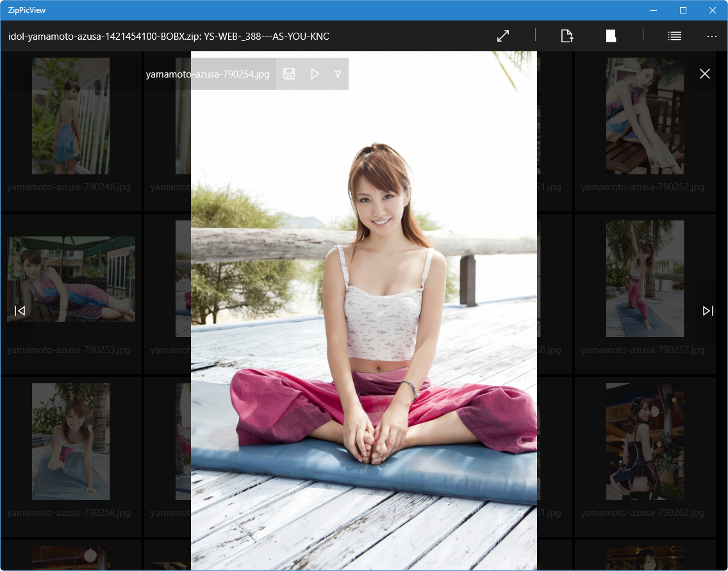The height and width of the screenshot is (571, 728).
Task: Toggle the list view icon
Action: pos(675,36)
